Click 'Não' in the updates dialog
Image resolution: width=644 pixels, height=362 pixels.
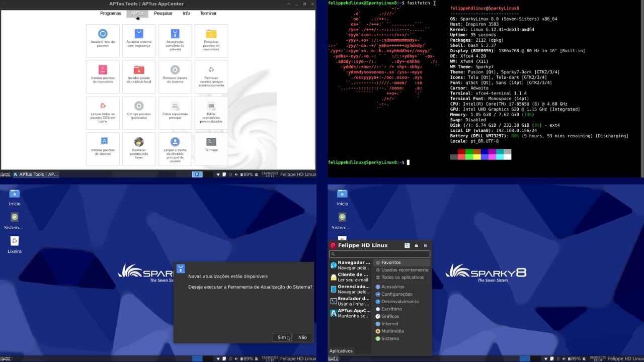[x=302, y=337]
